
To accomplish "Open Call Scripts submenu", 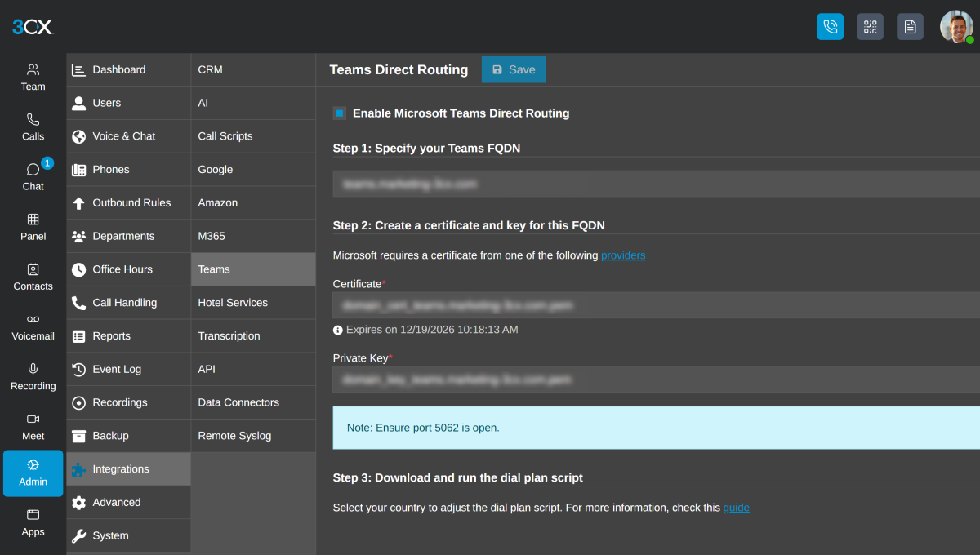I will click(x=253, y=136).
